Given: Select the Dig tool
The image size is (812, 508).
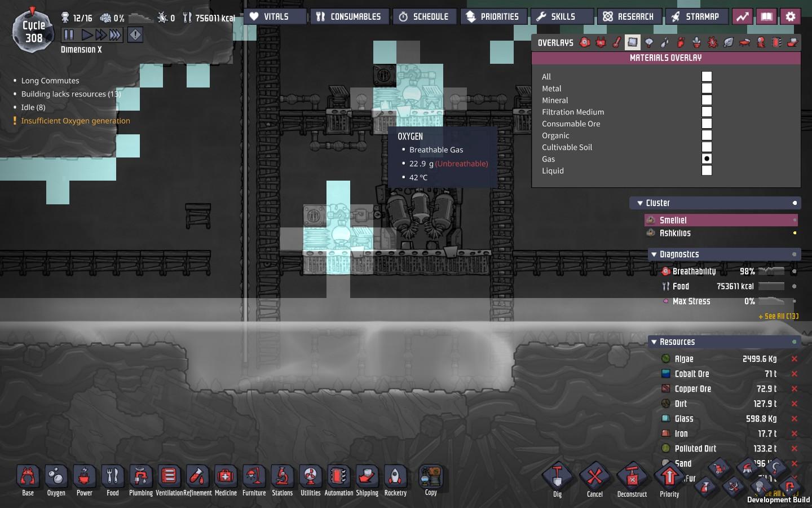Looking at the screenshot, I should 557,480.
